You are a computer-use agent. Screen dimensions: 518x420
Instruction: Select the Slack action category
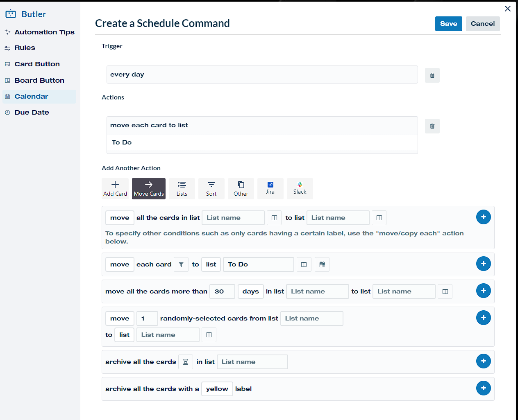pos(300,189)
